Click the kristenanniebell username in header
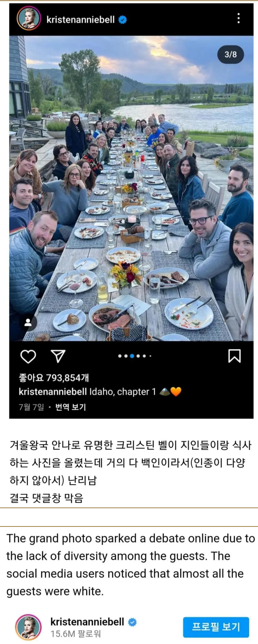The image size is (258, 644). (80, 19)
